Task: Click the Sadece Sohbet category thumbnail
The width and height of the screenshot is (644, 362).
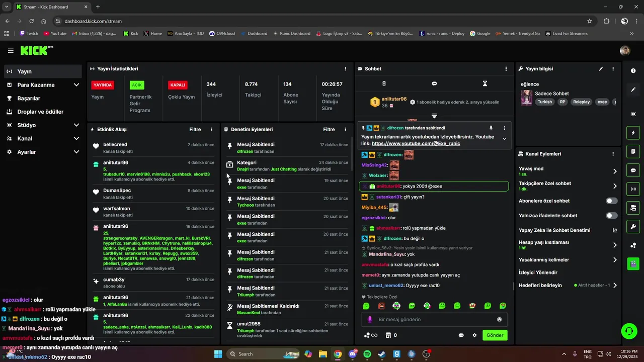Action: pyautogui.click(x=526, y=98)
